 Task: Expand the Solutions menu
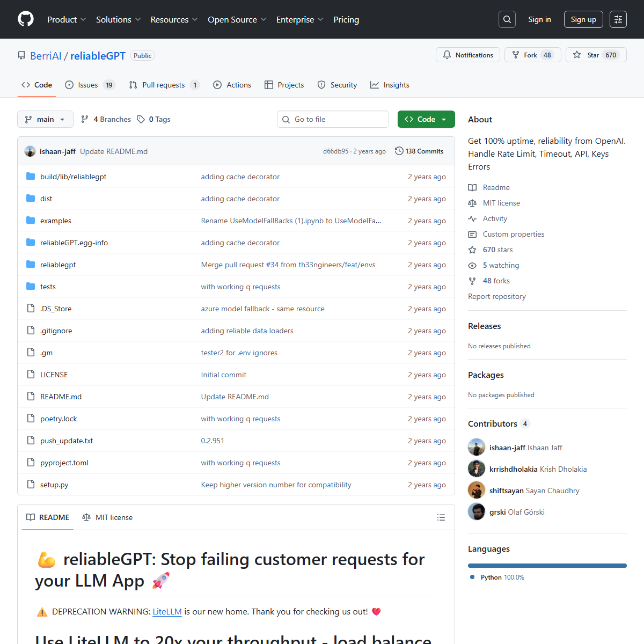(118, 19)
